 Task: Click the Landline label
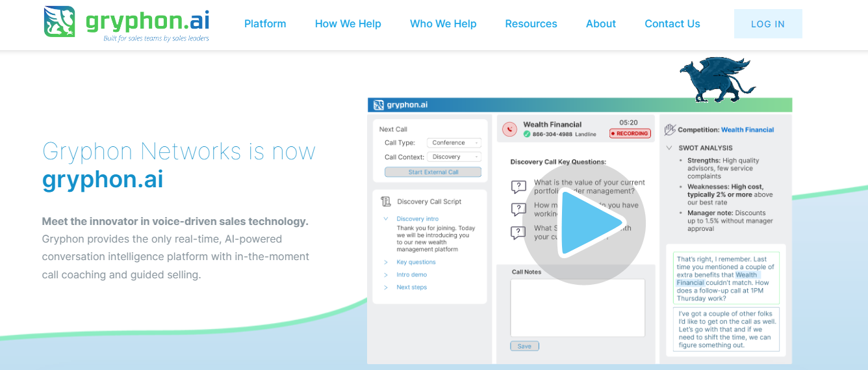click(585, 134)
